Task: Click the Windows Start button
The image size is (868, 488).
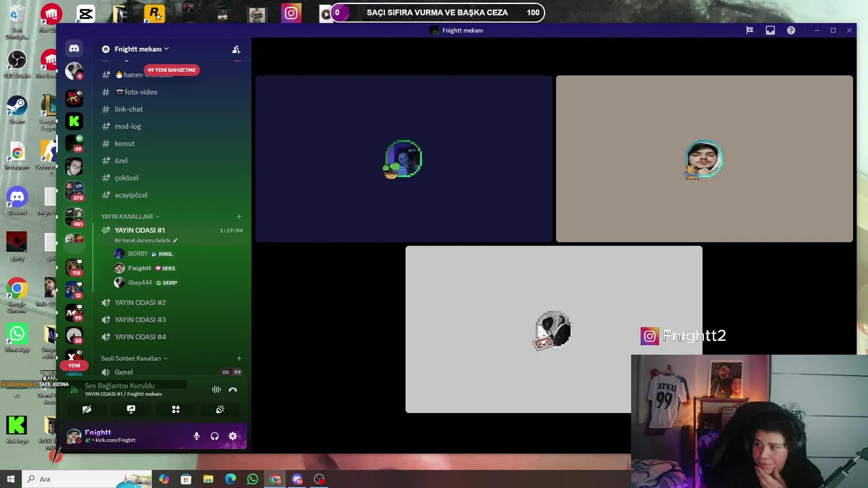Action: click(10, 479)
